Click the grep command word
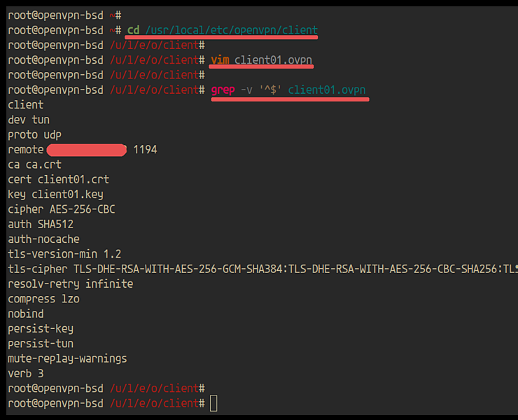518x420 pixels. [x=223, y=90]
